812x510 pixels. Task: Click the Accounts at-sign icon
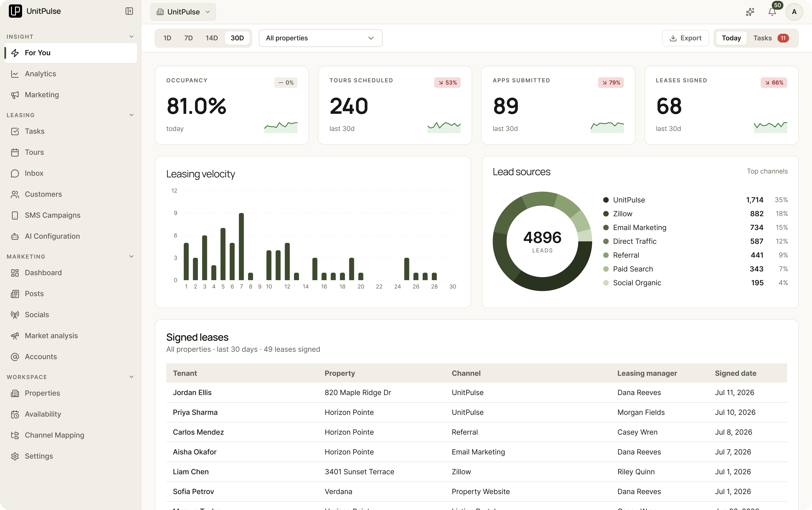click(15, 357)
